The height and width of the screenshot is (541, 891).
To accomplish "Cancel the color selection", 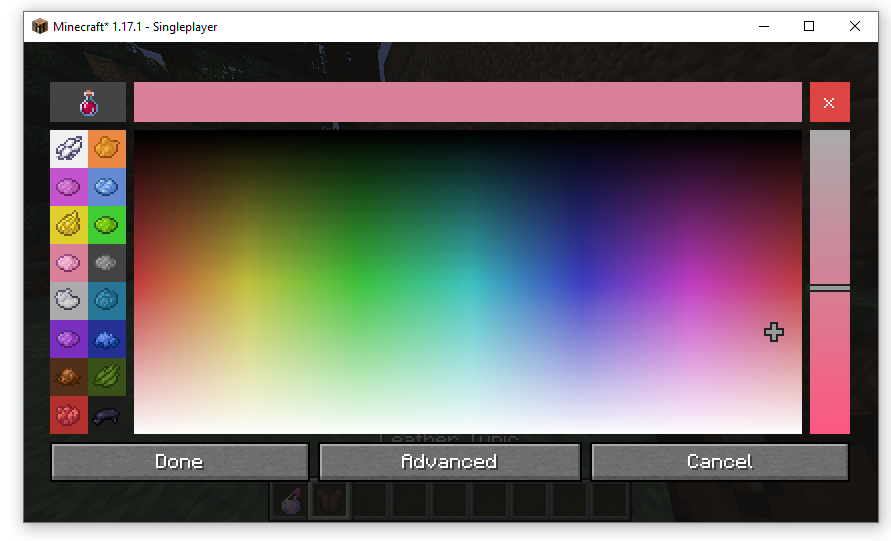I will tap(719, 461).
